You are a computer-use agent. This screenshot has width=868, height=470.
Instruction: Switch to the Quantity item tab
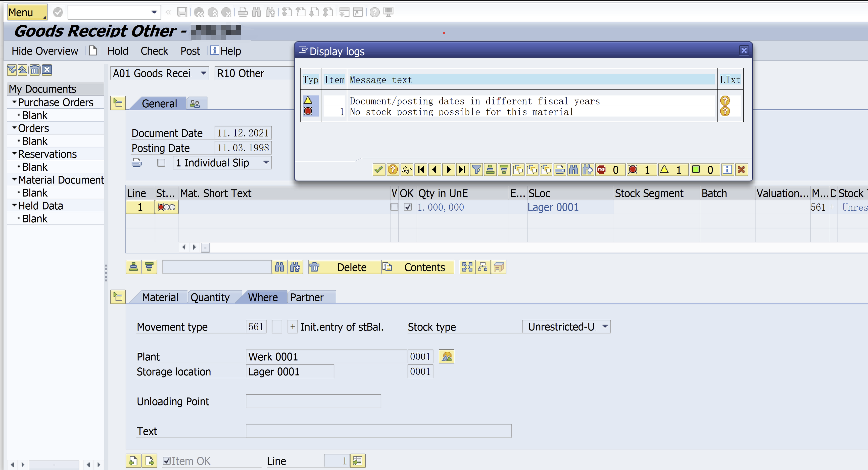pos(210,297)
